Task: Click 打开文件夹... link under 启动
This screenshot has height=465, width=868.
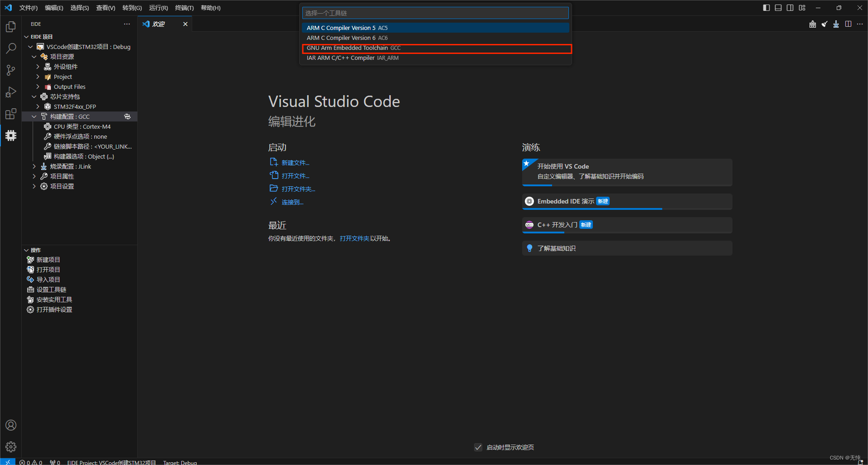Action: point(298,189)
